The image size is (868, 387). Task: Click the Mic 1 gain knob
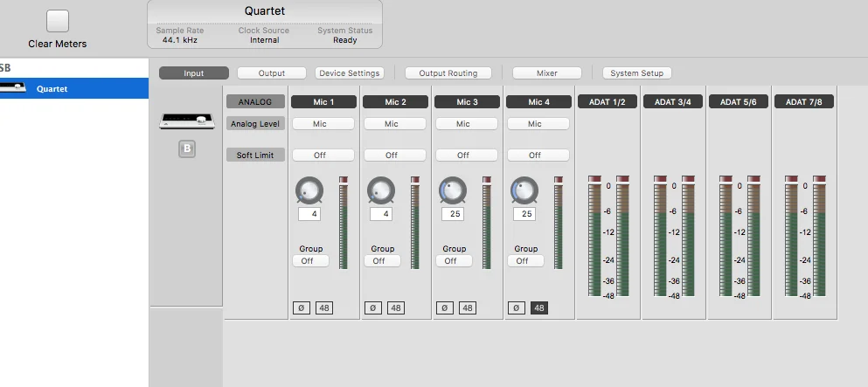coord(309,190)
